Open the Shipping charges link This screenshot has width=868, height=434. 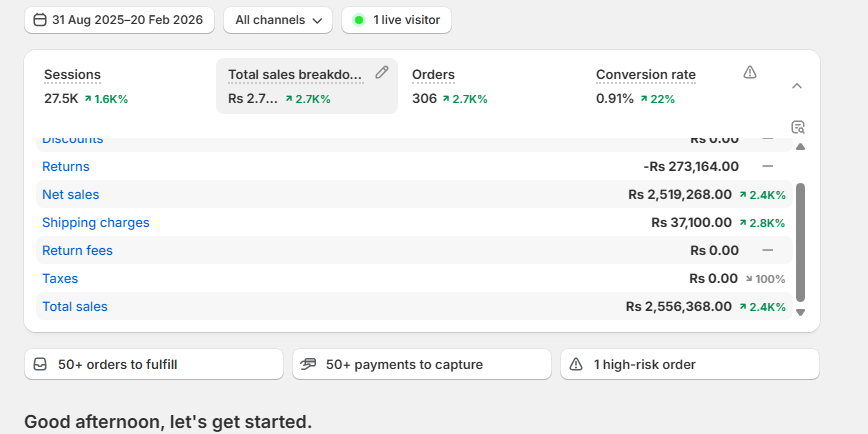(96, 223)
